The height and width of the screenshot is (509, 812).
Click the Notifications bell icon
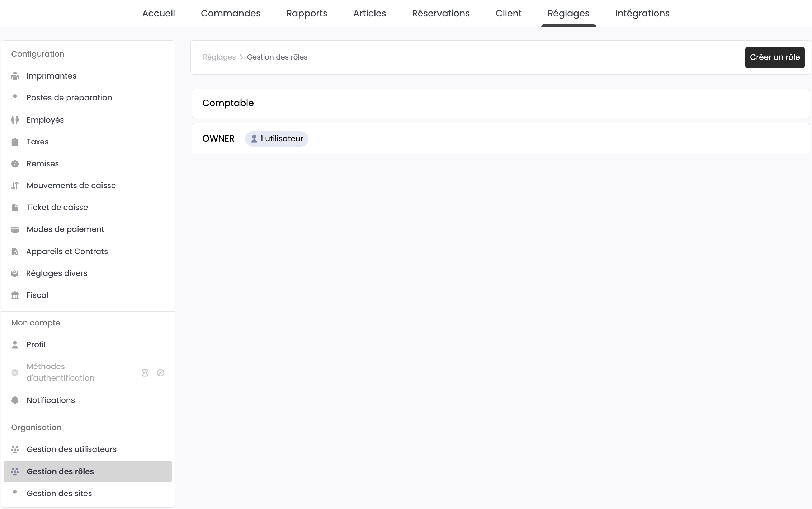[15, 400]
